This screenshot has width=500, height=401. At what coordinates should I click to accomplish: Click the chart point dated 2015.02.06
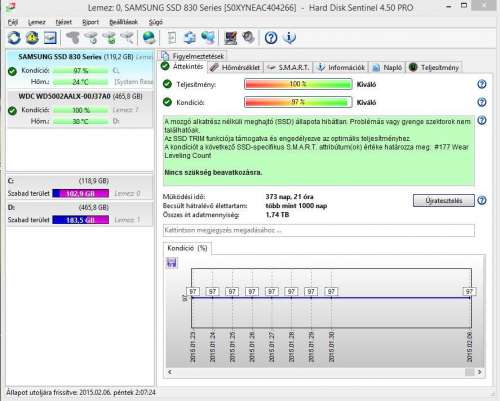(x=470, y=298)
